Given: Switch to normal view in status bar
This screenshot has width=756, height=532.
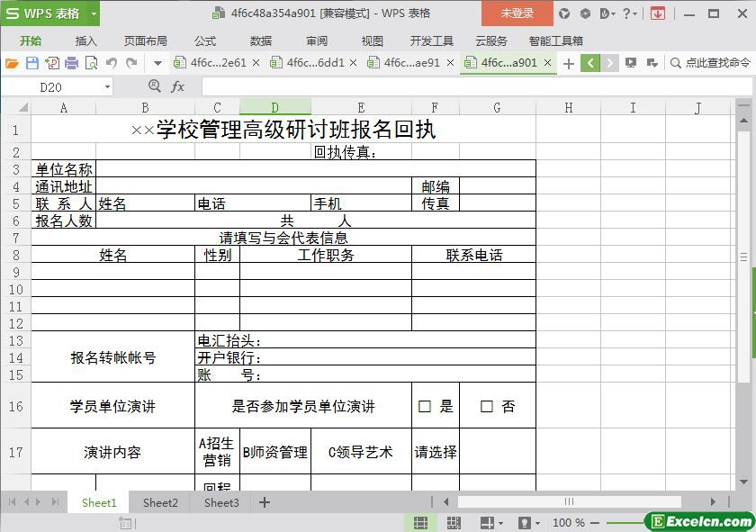Looking at the screenshot, I should [x=420, y=522].
